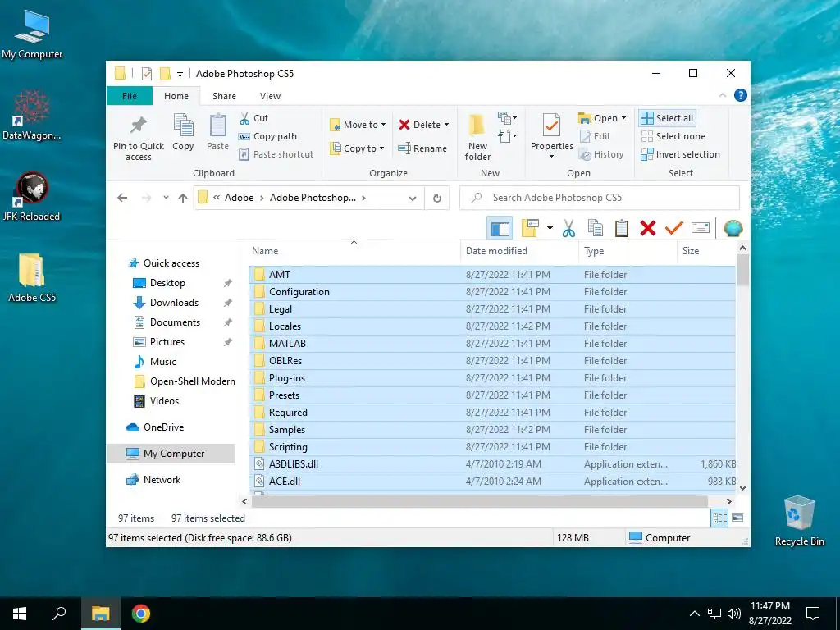Open the ribbon Help question mark
Image resolution: width=840 pixels, height=630 pixels.
(741, 95)
